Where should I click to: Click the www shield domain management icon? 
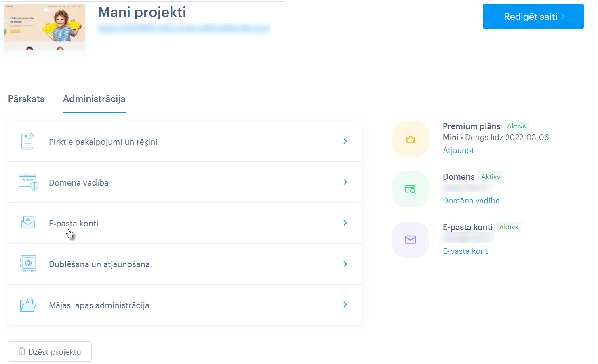coord(28,182)
